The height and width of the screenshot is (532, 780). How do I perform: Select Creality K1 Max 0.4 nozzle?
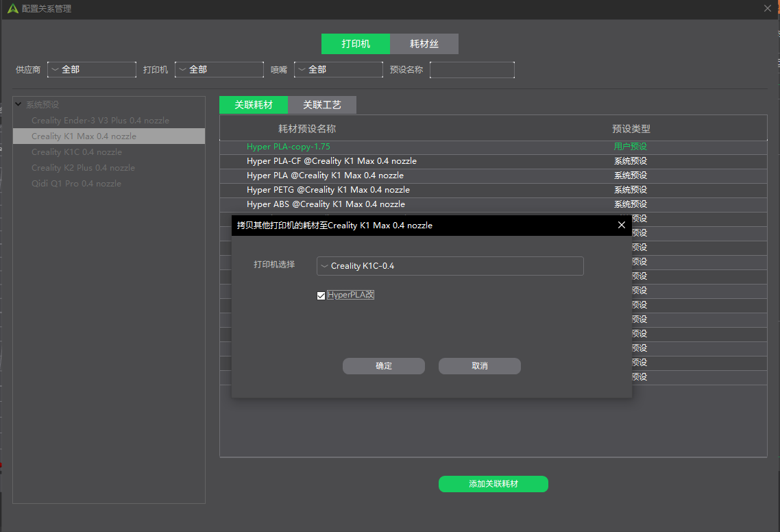coord(109,136)
